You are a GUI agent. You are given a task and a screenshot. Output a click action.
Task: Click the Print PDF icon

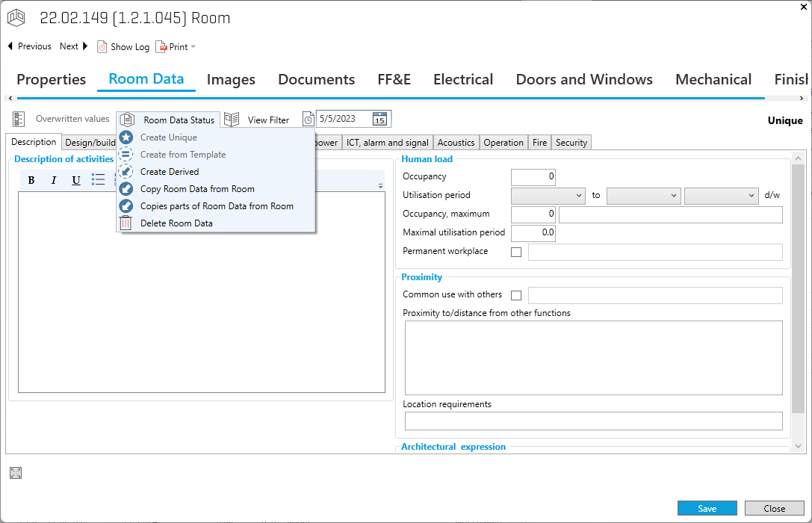click(161, 46)
